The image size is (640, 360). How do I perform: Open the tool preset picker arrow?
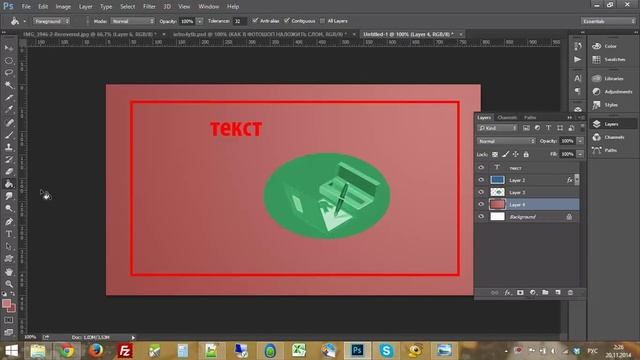click(x=24, y=21)
